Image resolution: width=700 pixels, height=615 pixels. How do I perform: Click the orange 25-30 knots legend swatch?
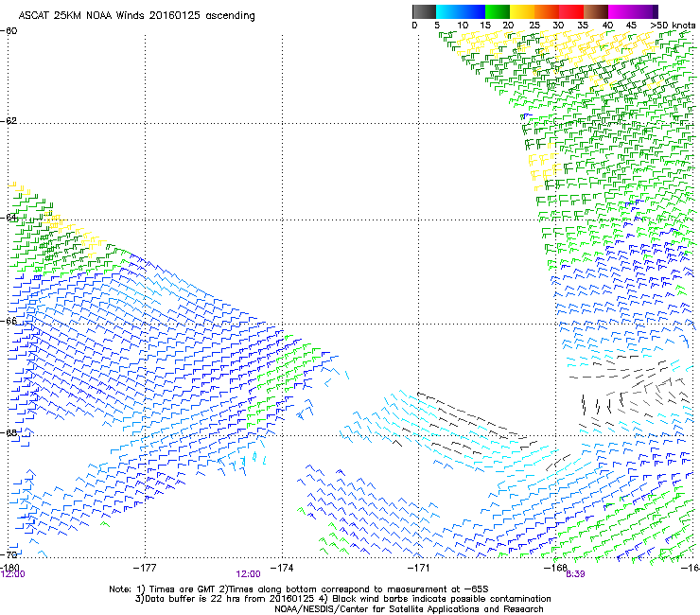tap(547, 11)
